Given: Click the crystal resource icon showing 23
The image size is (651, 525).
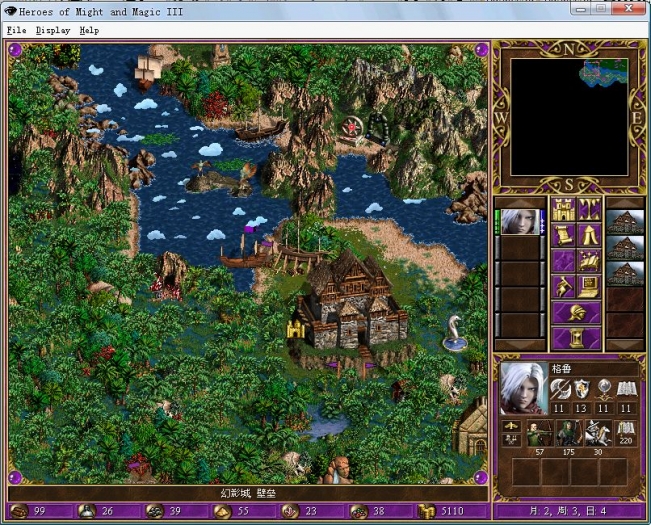Looking at the screenshot, I should (290, 511).
